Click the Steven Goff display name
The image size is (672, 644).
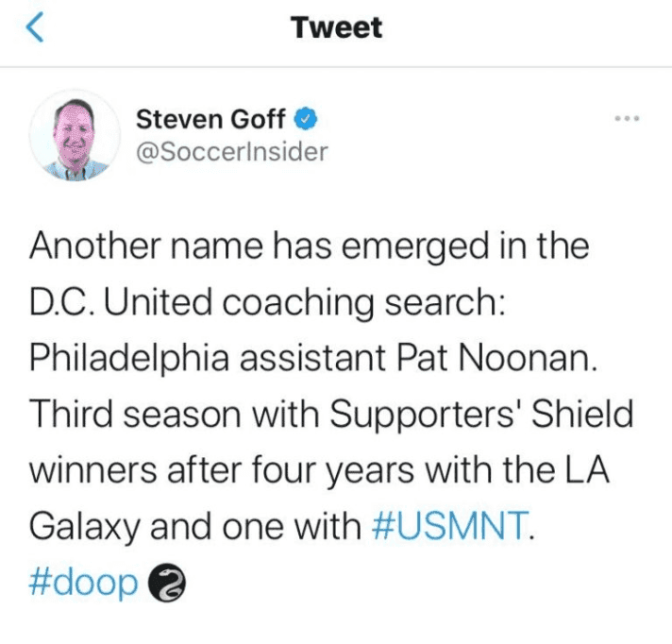[x=210, y=120]
